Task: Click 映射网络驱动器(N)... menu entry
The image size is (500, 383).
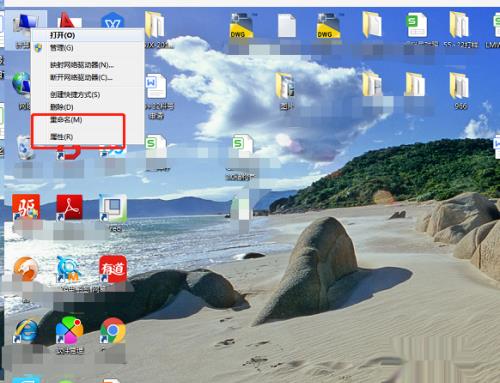Action: pos(82,65)
